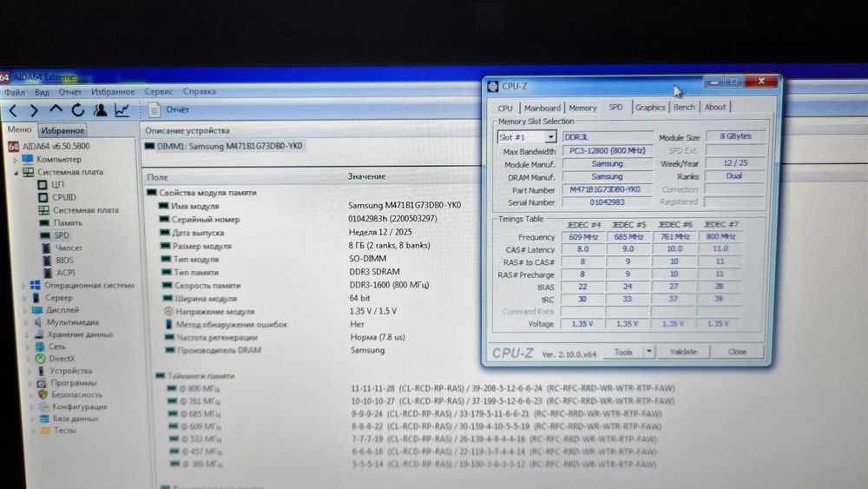The image size is (868, 489).
Task: Open the Вид menu in AIDA64
Action: pos(42,92)
